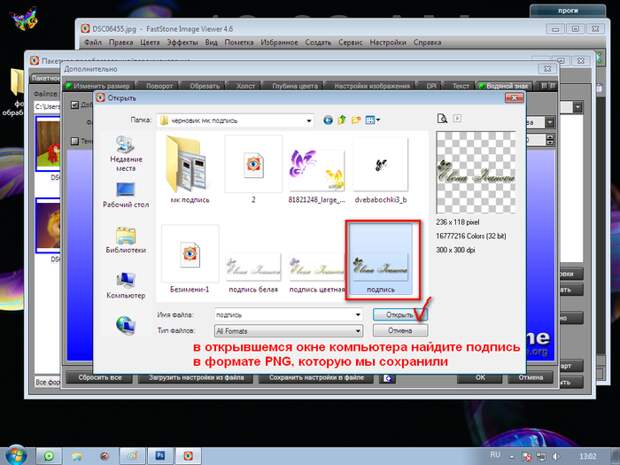
Task: Select the file named '2'
Action: pyautogui.click(x=253, y=170)
